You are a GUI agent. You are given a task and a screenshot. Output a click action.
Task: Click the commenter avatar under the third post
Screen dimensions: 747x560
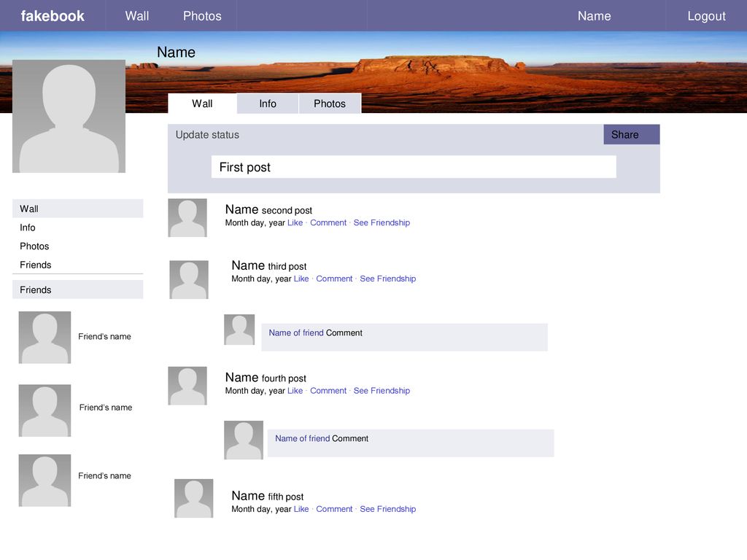pos(239,330)
